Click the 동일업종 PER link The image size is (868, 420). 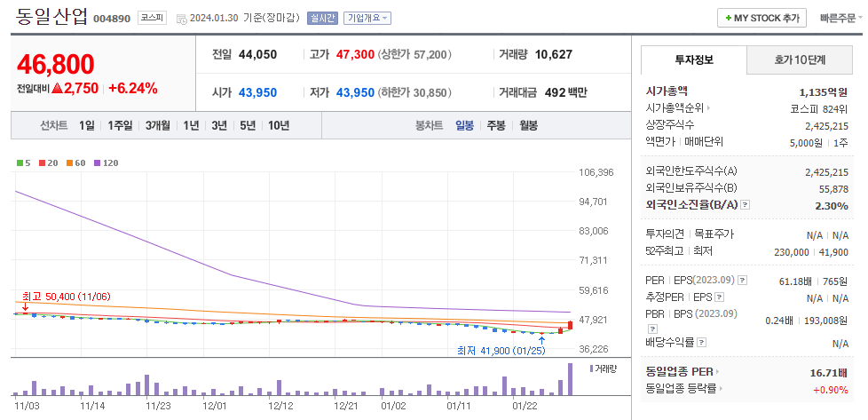point(679,372)
